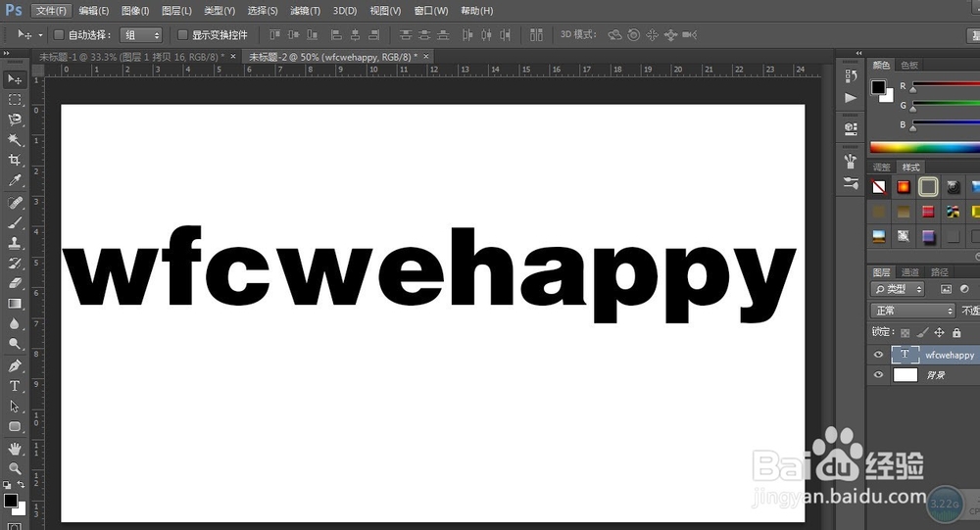Select the Clone Stamp tool

(x=15, y=243)
